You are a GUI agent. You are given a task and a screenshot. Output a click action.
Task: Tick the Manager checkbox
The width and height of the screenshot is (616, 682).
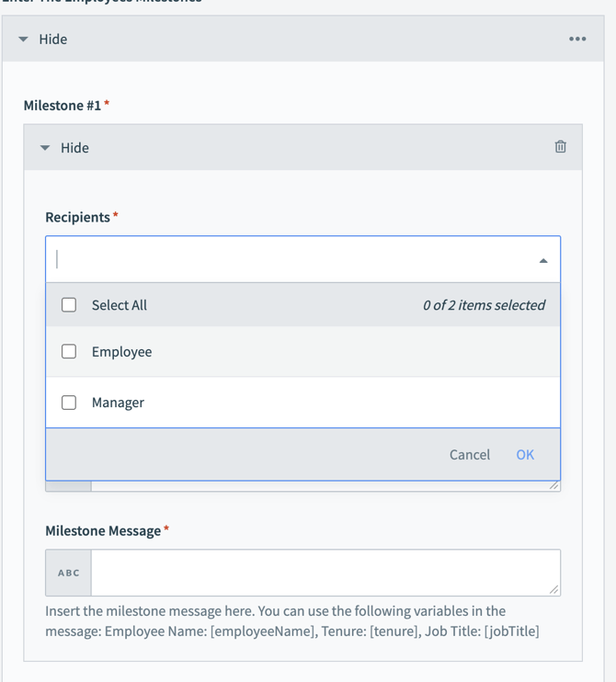(69, 403)
